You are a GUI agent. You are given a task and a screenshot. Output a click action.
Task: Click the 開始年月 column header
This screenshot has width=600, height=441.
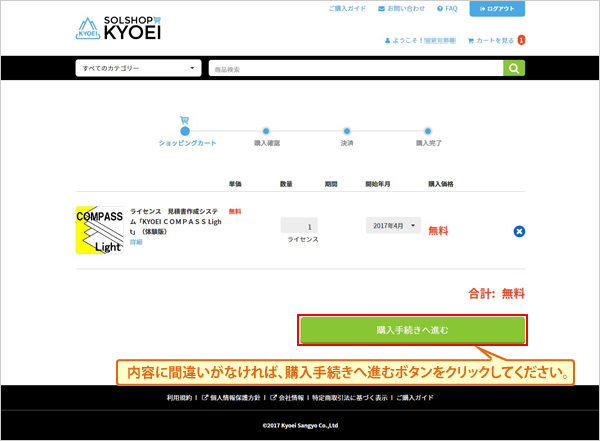[378, 184]
